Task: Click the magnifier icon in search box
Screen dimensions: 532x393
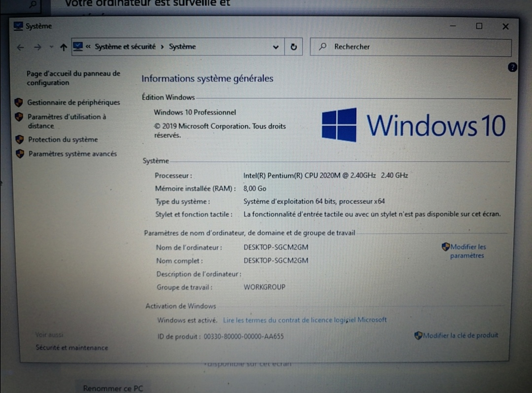Action: tap(322, 46)
